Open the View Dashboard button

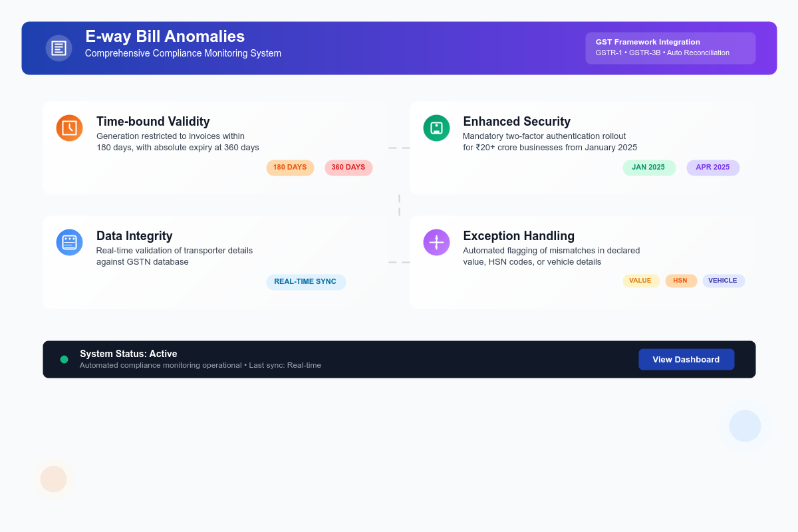pos(686,359)
